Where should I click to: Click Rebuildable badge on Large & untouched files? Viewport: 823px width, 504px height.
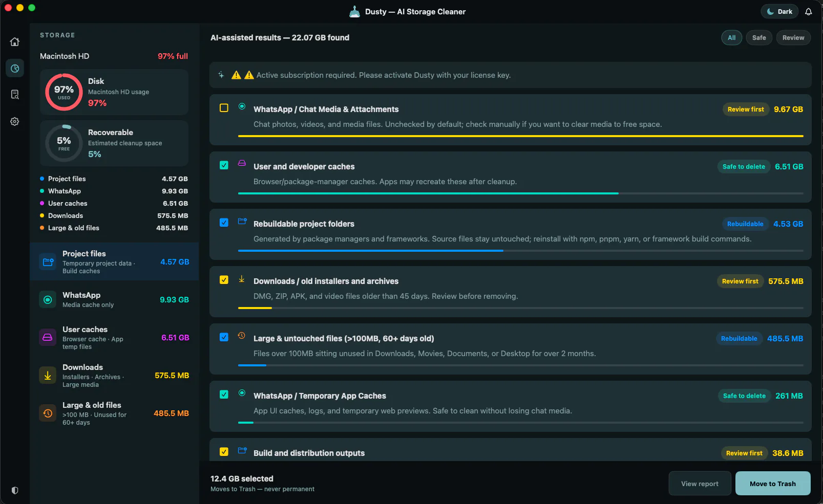coord(739,339)
